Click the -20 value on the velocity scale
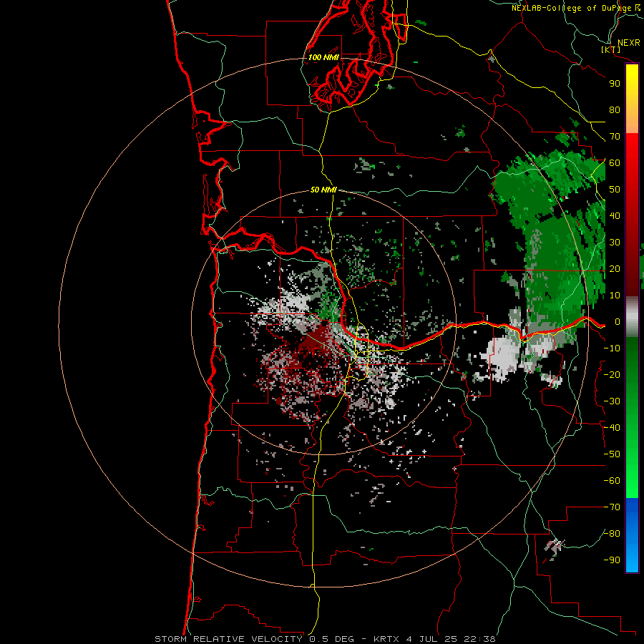Image resolution: width=644 pixels, height=644 pixels. coord(612,374)
